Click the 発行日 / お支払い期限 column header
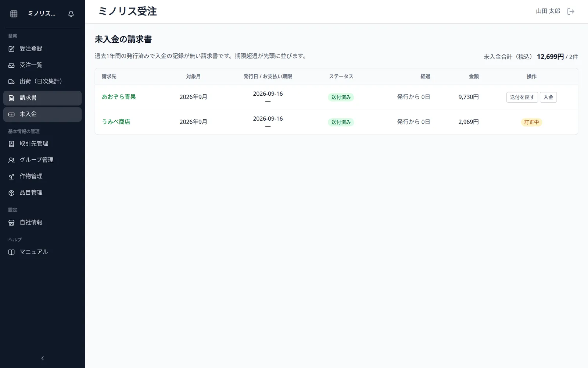Viewport: 588px width, 368px height. 268,77
